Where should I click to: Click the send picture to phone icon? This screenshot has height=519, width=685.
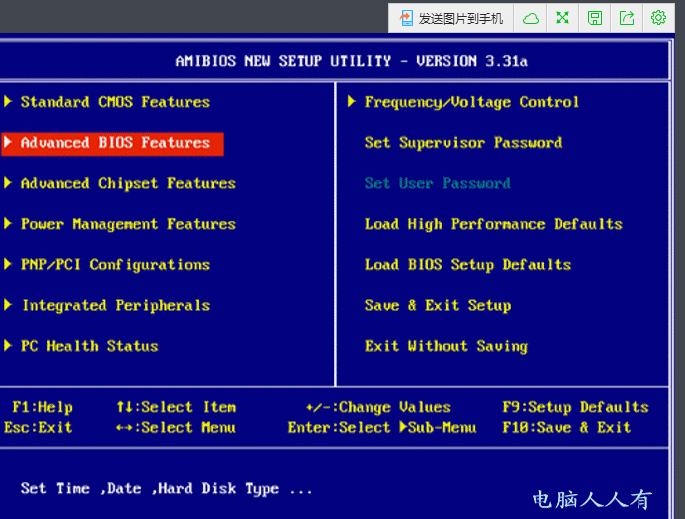406,18
